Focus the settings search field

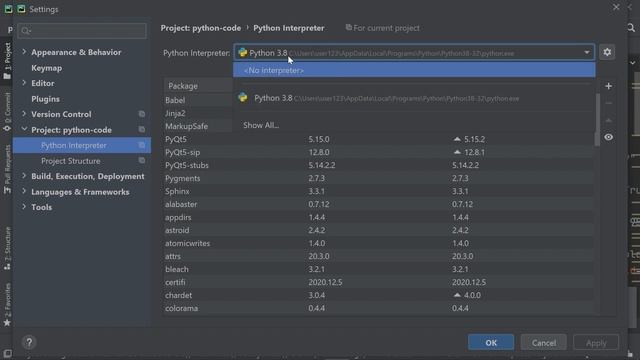[82, 31]
